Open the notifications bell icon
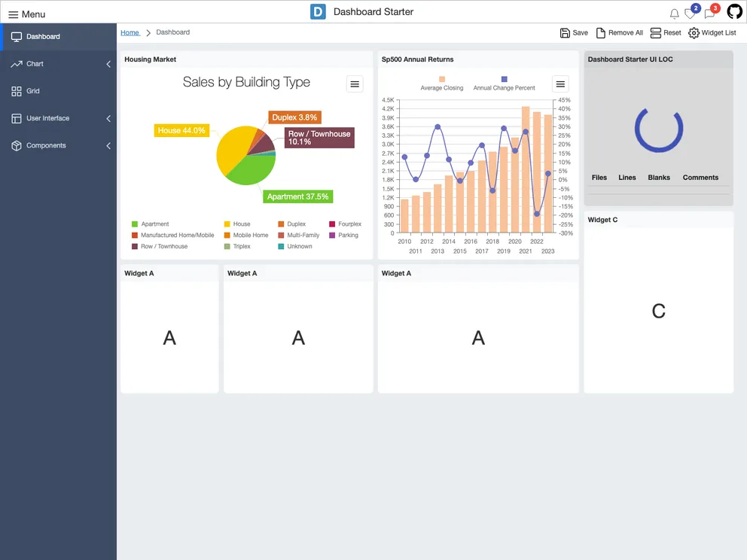 click(674, 14)
